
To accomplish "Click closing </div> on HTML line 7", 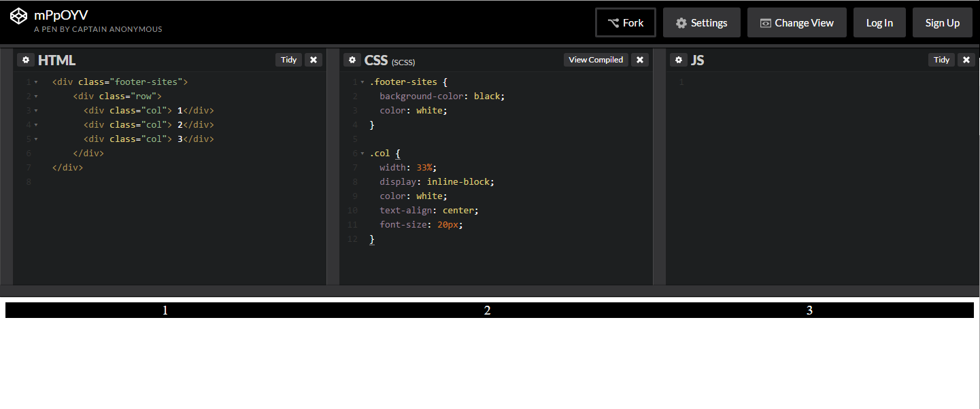I will [67, 167].
